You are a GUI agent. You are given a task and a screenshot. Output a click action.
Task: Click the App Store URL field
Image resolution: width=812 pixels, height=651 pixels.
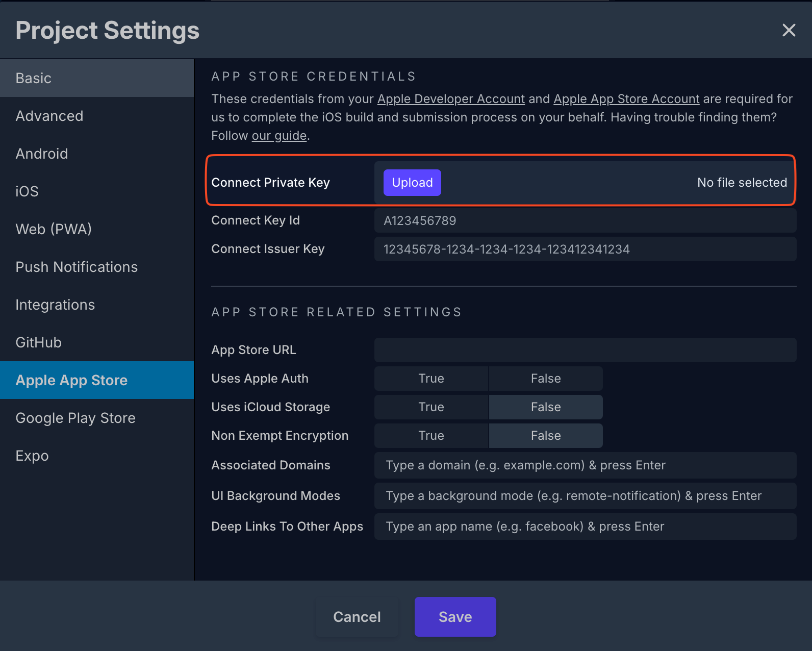point(585,350)
